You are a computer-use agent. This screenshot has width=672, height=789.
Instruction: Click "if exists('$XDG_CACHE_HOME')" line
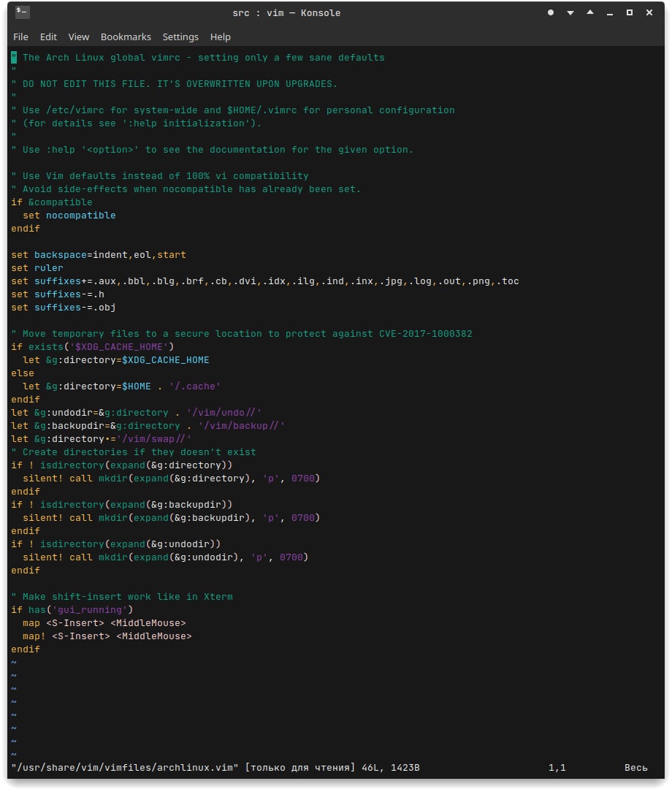pyautogui.click(x=93, y=347)
